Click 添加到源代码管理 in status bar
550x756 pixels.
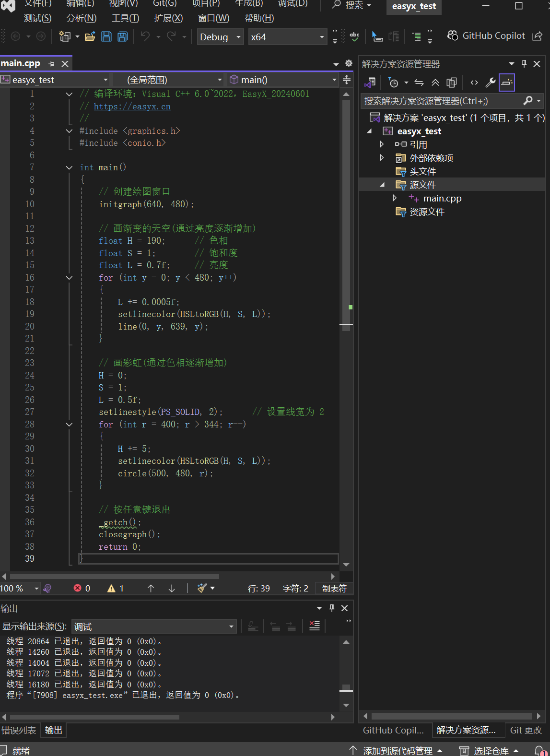(x=396, y=750)
